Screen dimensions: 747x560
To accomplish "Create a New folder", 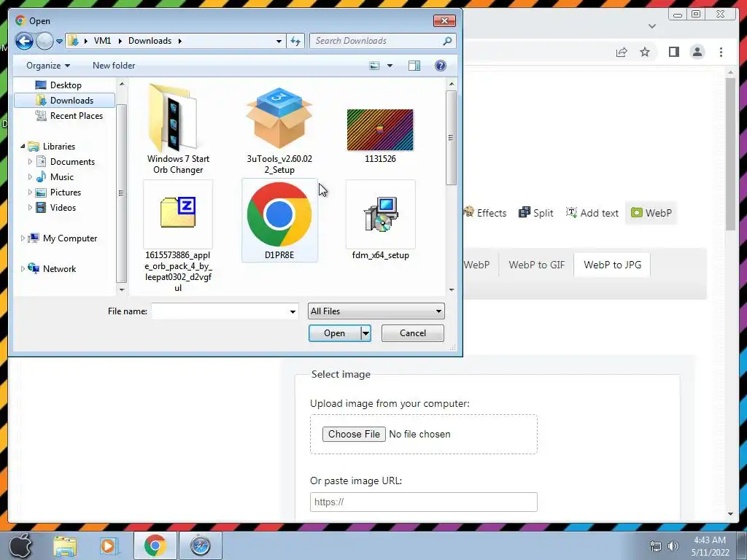I will tap(114, 65).
